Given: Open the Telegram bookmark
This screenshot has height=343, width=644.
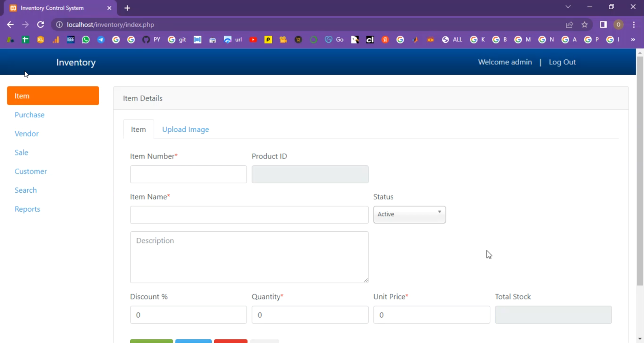Looking at the screenshot, I should click(x=101, y=39).
